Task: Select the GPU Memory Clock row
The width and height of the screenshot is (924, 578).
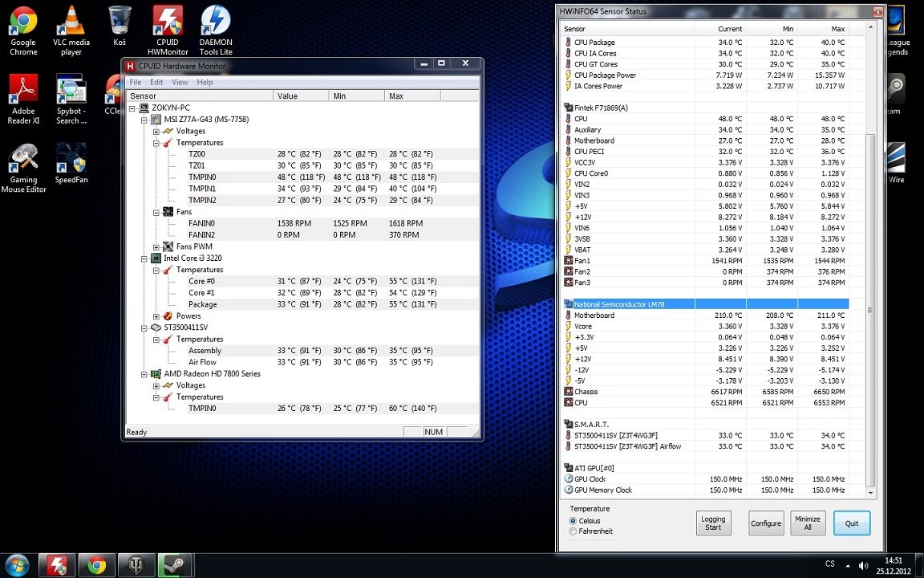Action: coord(706,490)
